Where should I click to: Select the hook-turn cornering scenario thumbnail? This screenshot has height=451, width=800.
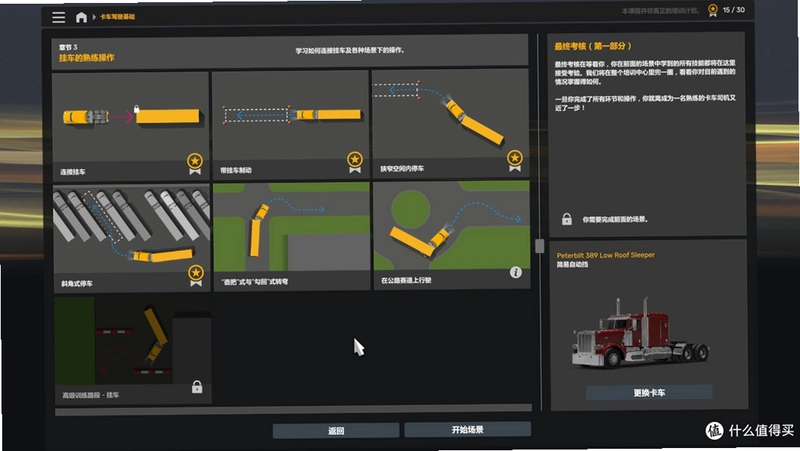pos(291,237)
